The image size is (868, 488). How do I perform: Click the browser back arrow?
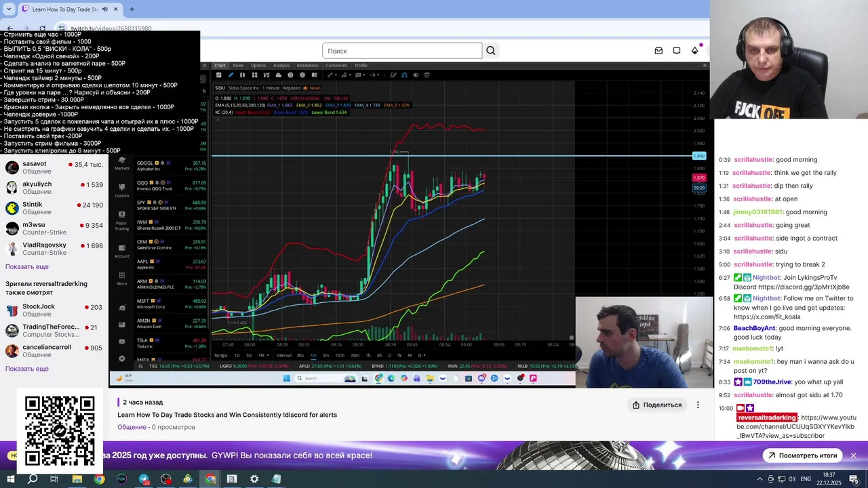9,28
